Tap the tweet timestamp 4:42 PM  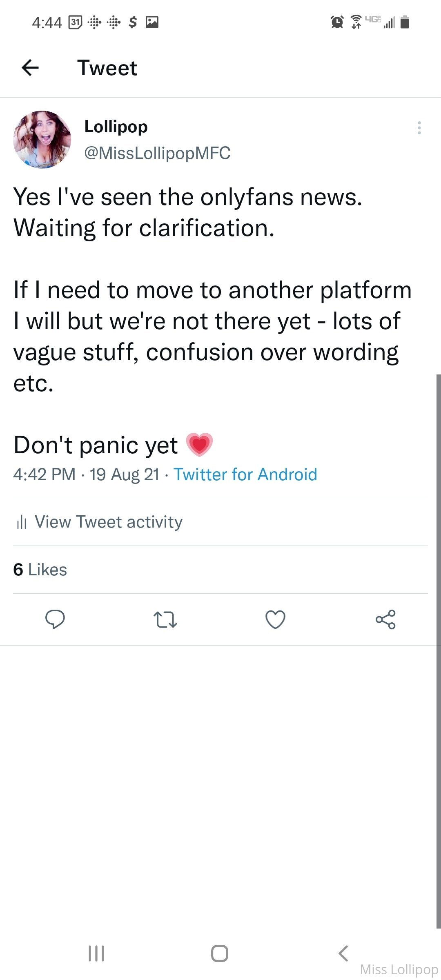(44, 474)
